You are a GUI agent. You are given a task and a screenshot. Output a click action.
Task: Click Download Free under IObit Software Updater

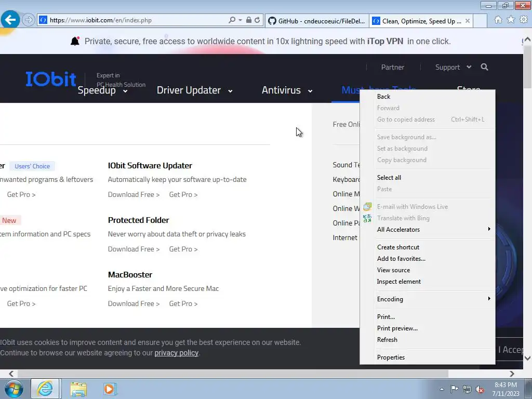click(x=134, y=194)
